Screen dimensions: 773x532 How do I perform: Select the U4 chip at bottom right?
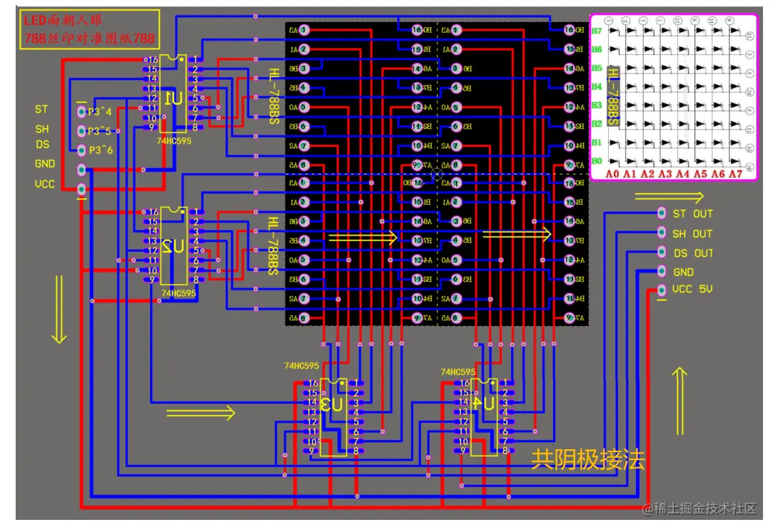484,417
